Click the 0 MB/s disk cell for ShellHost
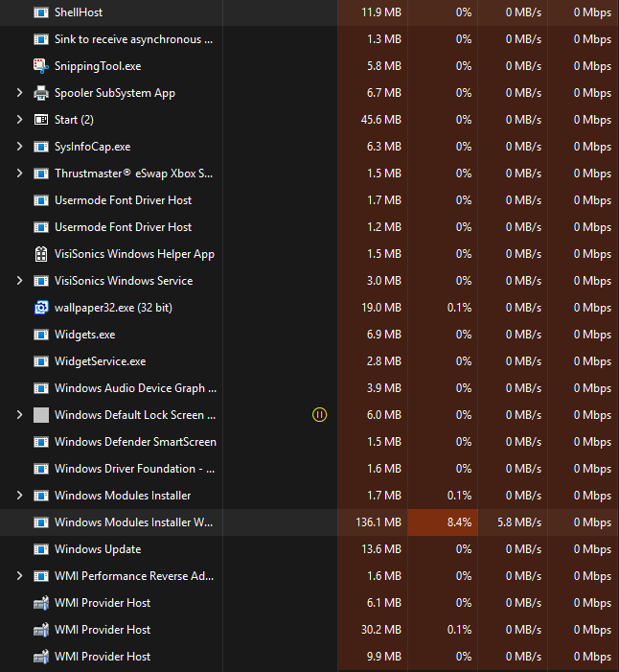The width and height of the screenshot is (619, 672). click(x=513, y=12)
